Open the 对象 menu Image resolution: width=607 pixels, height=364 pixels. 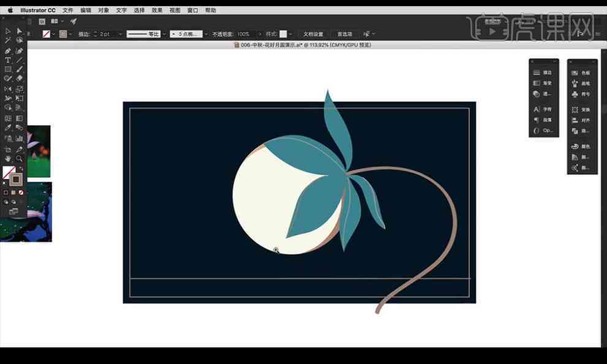click(104, 10)
